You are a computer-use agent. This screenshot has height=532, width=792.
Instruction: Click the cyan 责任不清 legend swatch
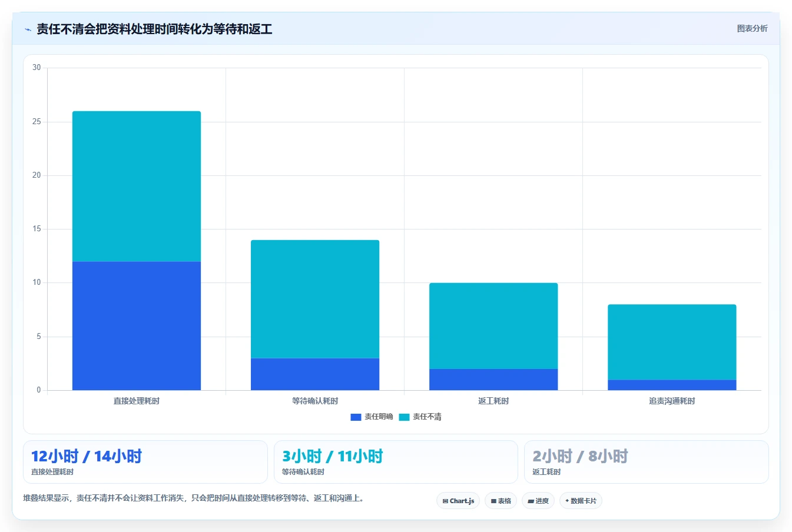point(404,417)
